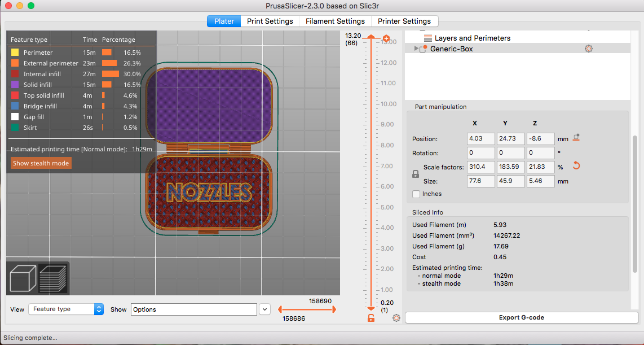Click the Generic-Box part icon
The width and height of the screenshot is (644, 345).
[424, 49]
